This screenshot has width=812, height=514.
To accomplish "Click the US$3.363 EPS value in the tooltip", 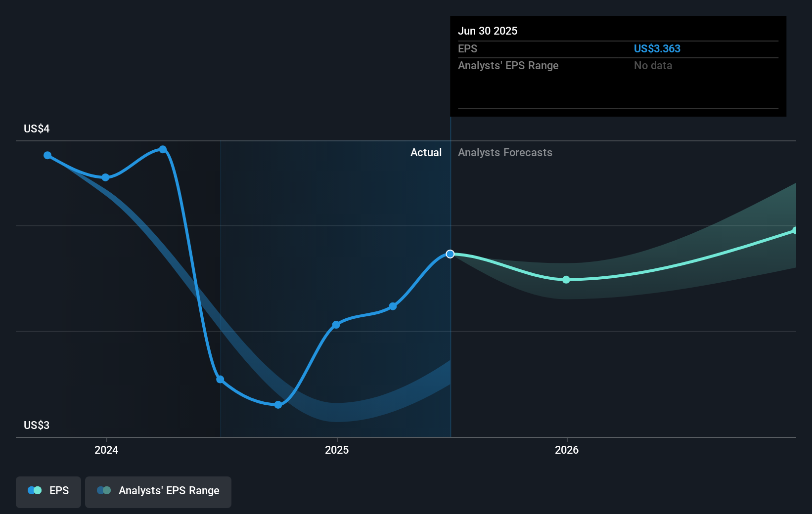I will [657, 49].
